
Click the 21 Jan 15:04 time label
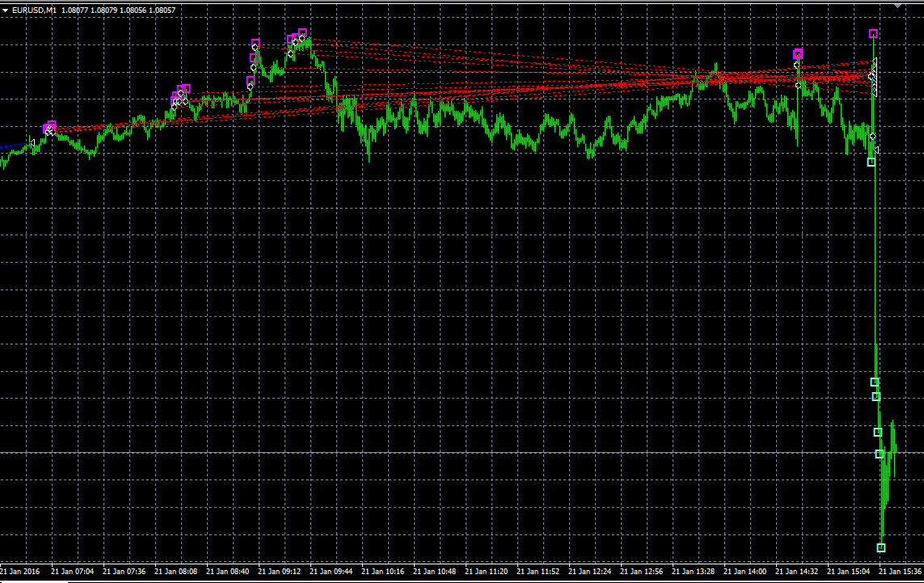tap(849, 571)
